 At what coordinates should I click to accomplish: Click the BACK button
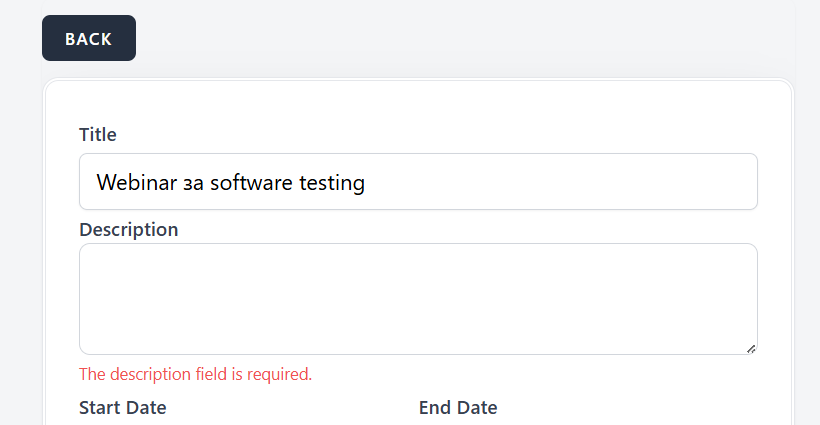(x=88, y=38)
